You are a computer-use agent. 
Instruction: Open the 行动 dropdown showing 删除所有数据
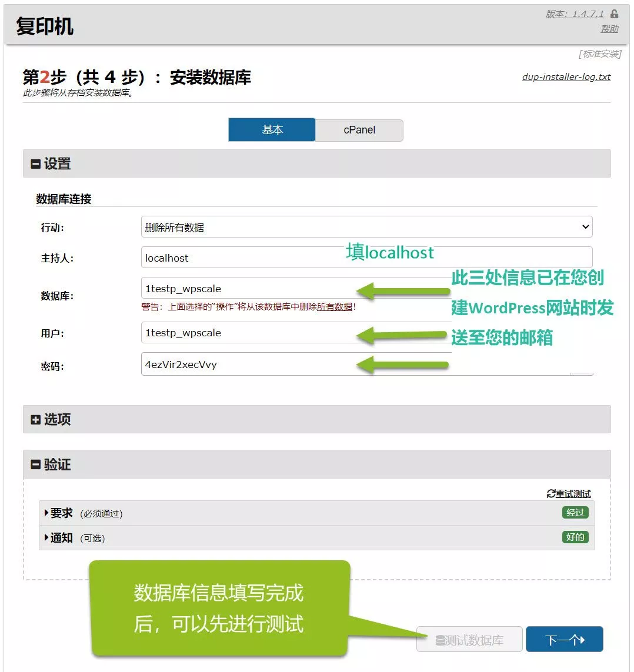coord(366,227)
